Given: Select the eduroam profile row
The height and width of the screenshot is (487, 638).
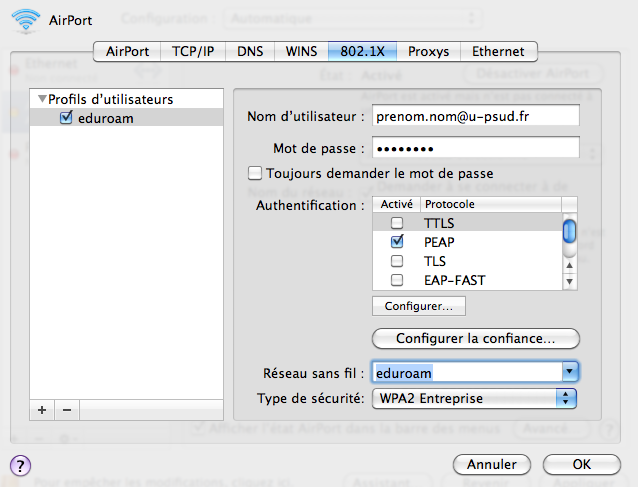Looking at the screenshot, I should coord(127,118).
